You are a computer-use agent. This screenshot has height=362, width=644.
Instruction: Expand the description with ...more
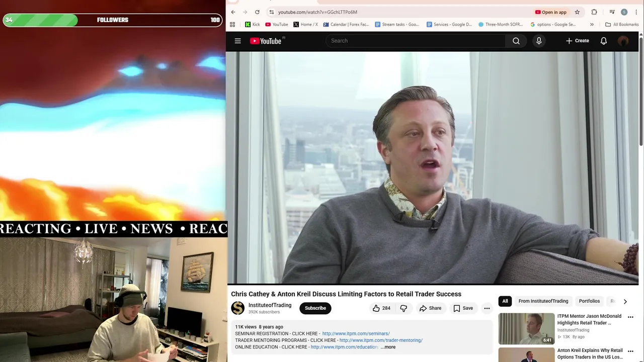coord(388,347)
